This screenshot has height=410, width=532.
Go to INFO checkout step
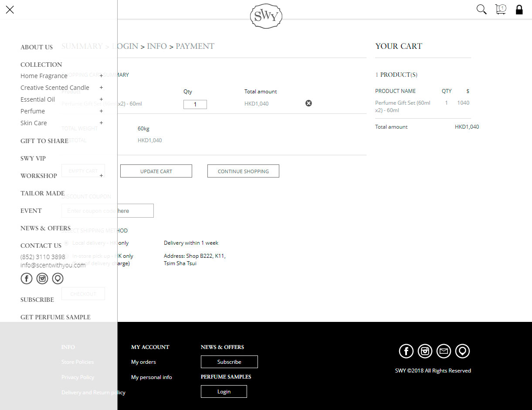coord(157,46)
